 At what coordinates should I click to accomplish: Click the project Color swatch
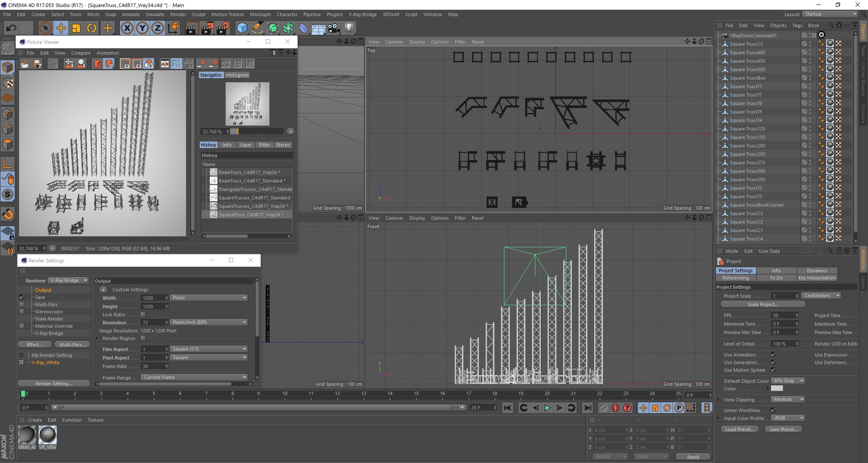(x=777, y=388)
